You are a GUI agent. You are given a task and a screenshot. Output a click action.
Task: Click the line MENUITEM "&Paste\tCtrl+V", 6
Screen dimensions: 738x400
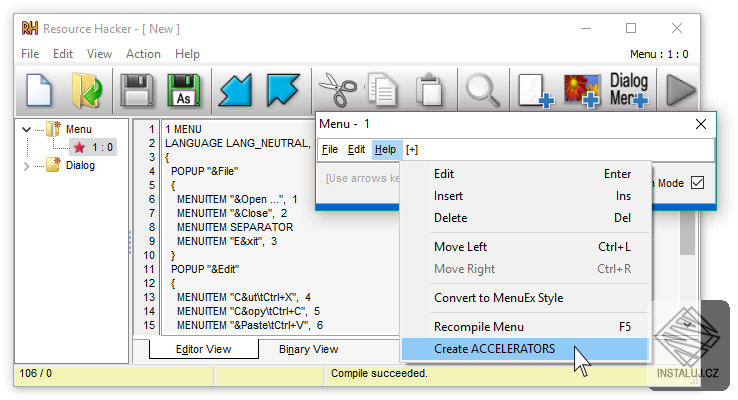tap(250, 325)
